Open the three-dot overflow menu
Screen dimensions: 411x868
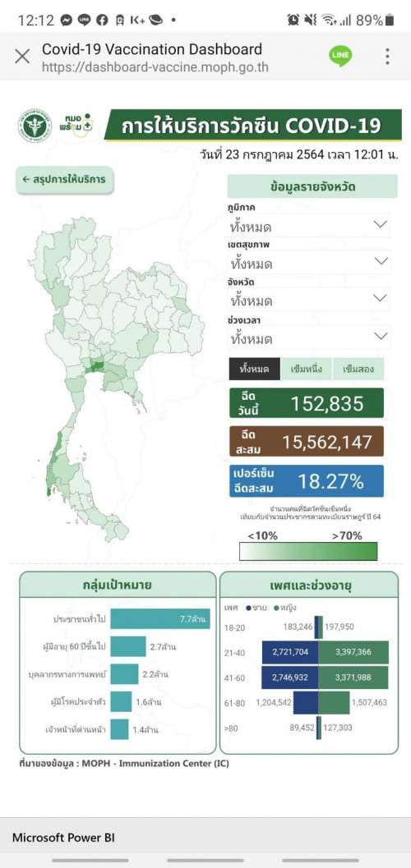(387, 57)
